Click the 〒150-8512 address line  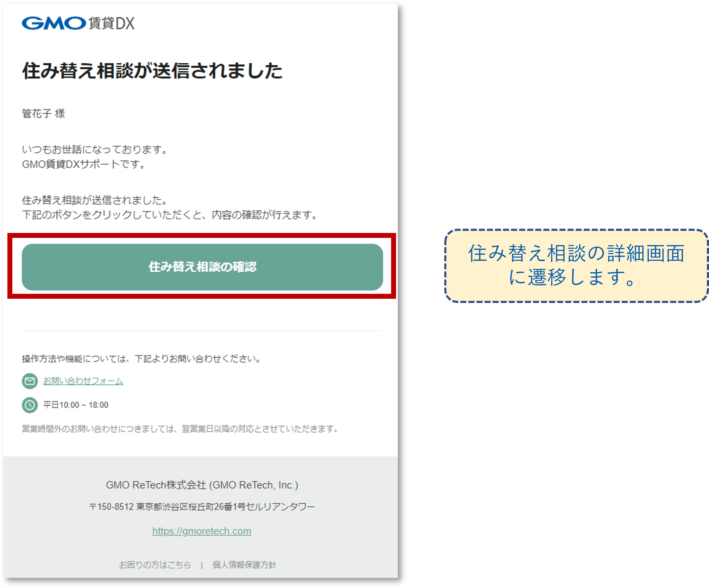pyautogui.click(x=202, y=507)
